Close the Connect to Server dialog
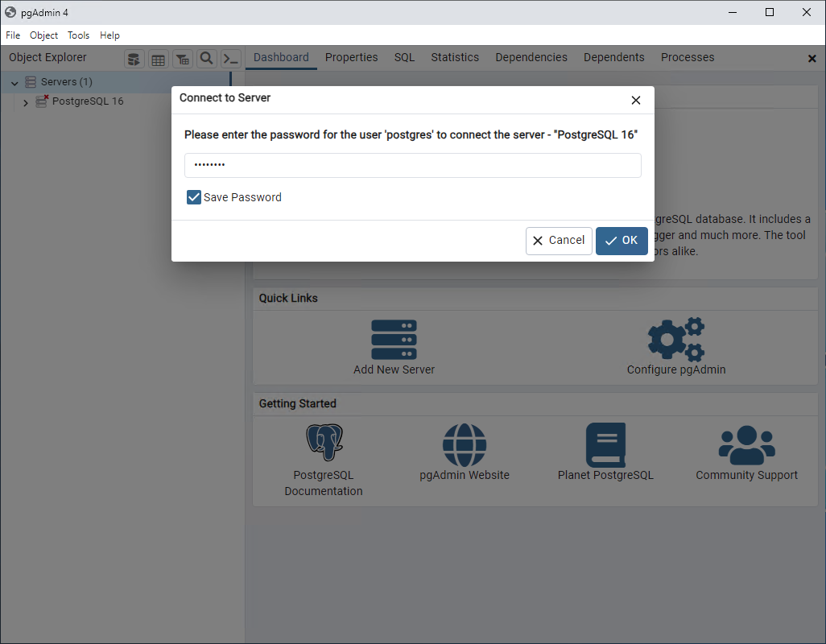This screenshot has width=826, height=644. point(636,100)
